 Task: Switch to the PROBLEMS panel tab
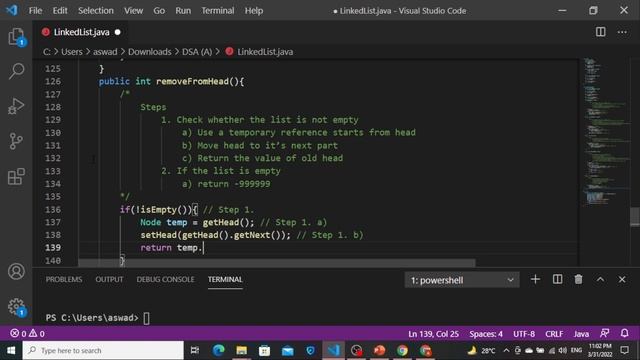click(64, 279)
